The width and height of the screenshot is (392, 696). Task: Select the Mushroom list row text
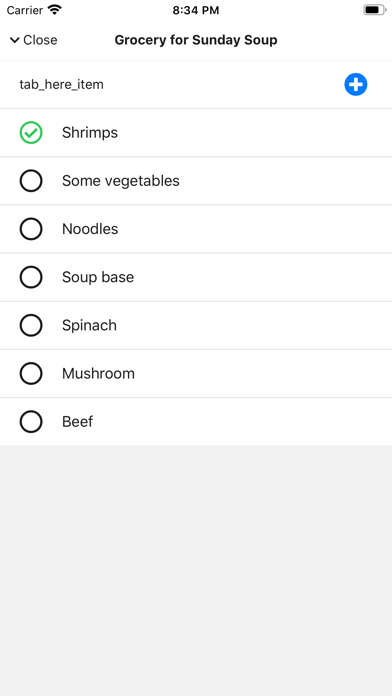[x=98, y=373]
